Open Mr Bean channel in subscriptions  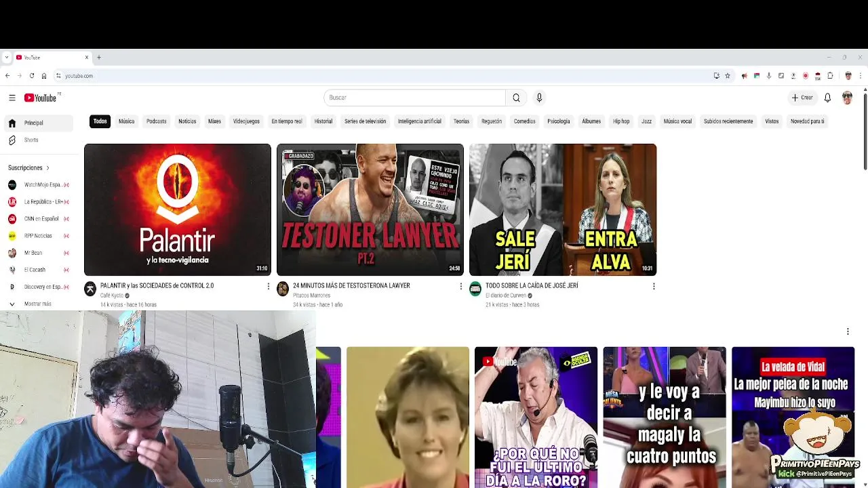[38, 252]
